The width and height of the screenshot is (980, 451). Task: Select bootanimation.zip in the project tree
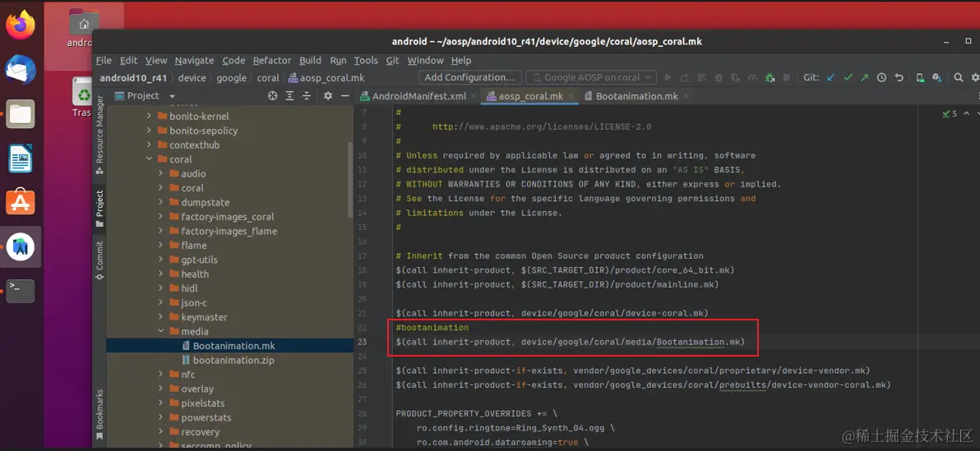pyautogui.click(x=230, y=361)
